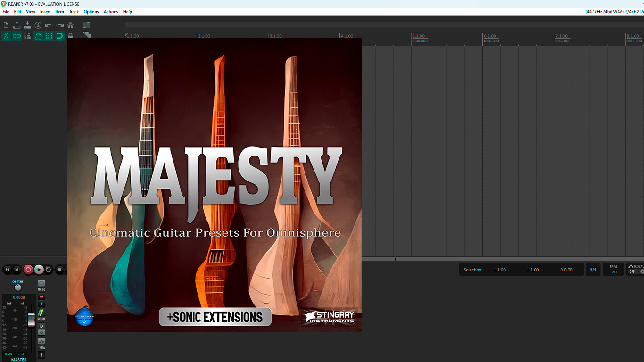Click the Undo arrow icon
This screenshot has width=644, height=362.
[x=49, y=25]
